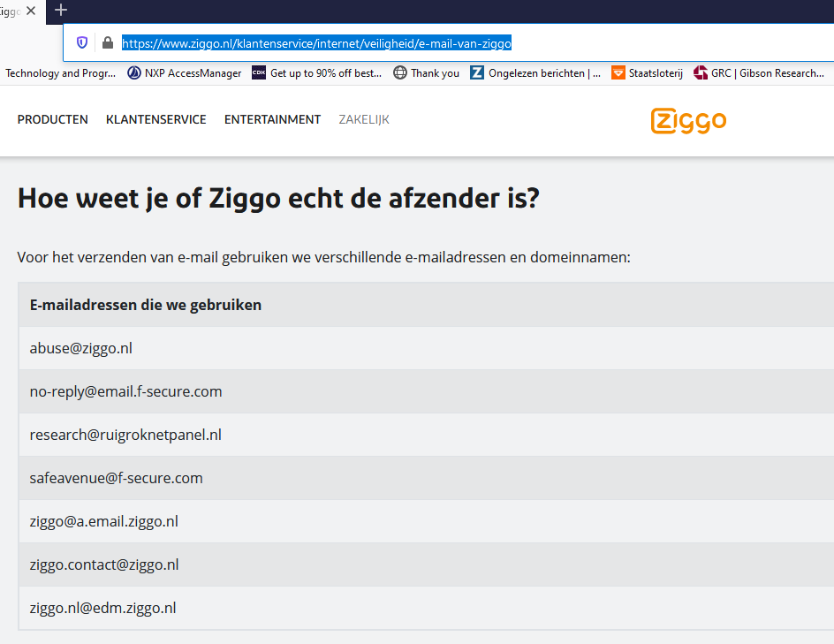Select ziggo@a.email.ziggo.nl row
The width and height of the screenshot is (834, 644).
[x=426, y=521]
